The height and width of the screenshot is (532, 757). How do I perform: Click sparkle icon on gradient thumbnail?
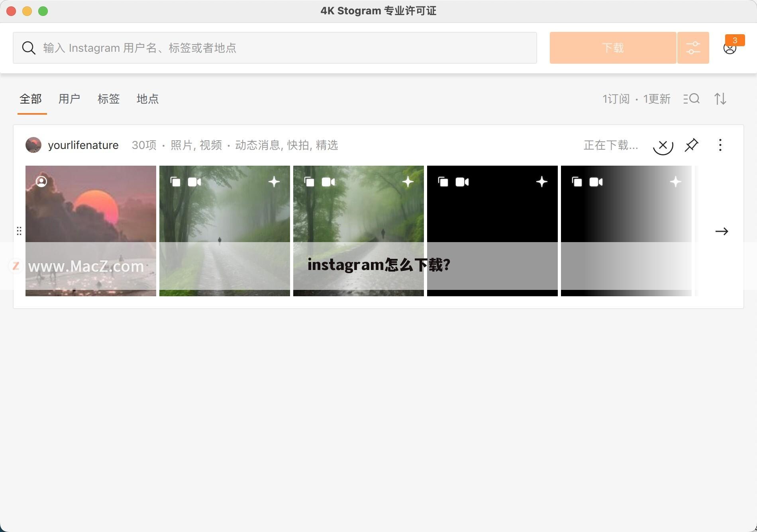pyautogui.click(x=675, y=182)
